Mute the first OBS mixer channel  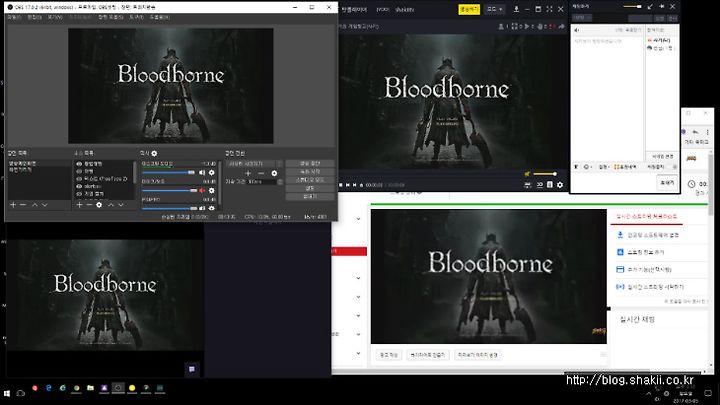click(202, 173)
